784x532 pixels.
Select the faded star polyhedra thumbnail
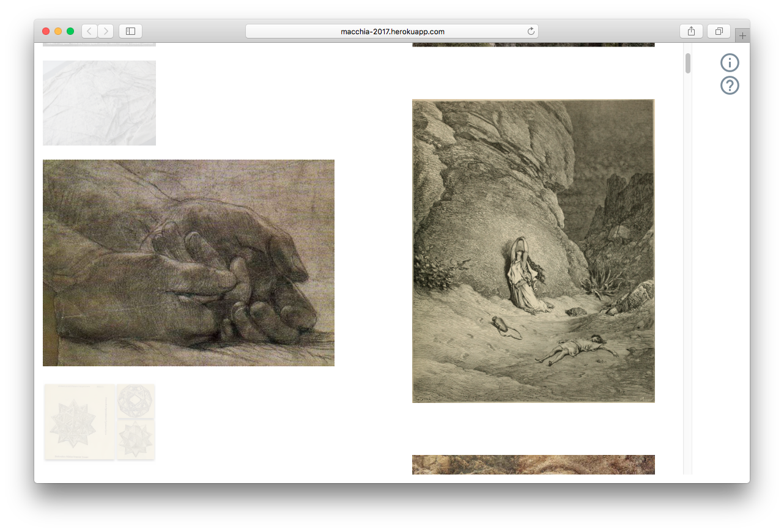point(99,421)
